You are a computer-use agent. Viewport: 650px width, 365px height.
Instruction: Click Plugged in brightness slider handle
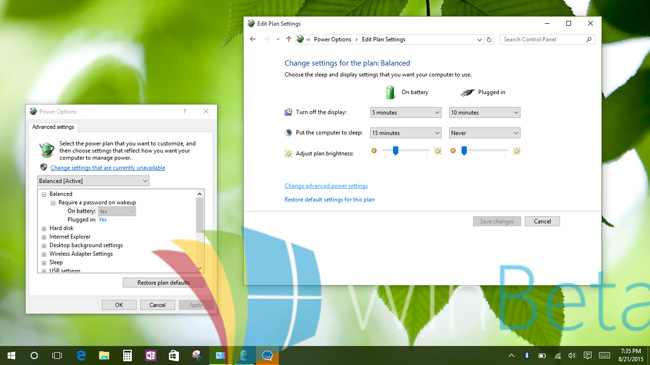click(x=464, y=151)
